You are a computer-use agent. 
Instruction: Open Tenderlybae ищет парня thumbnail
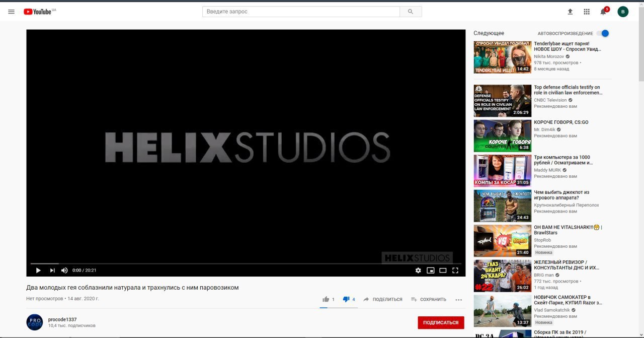[502, 57]
